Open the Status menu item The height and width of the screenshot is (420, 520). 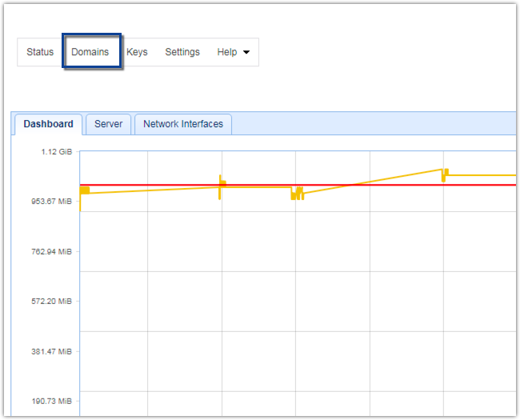click(40, 52)
